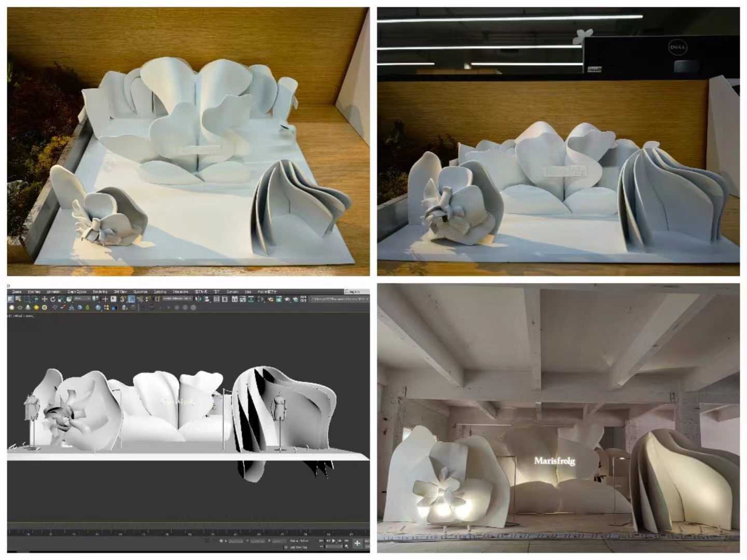This screenshot has width=747, height=560.
Task: Open the Rendered Frame Window
Action: (x=279, y=299)
